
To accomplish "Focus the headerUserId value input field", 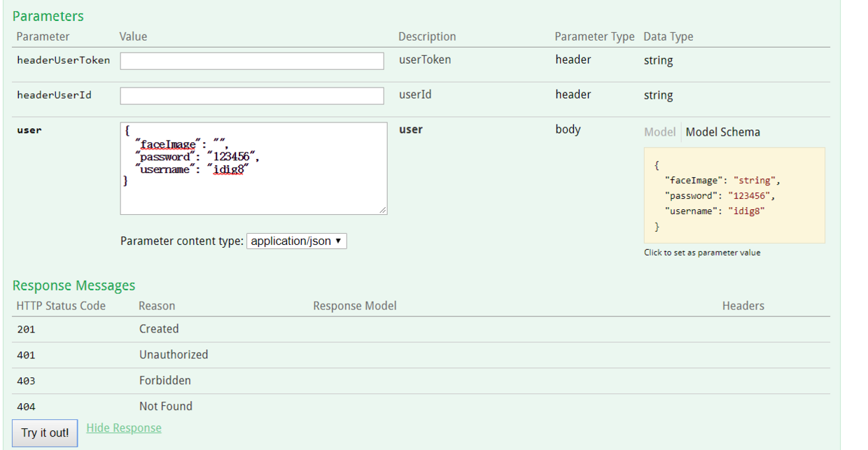I will tap(252, 96).
